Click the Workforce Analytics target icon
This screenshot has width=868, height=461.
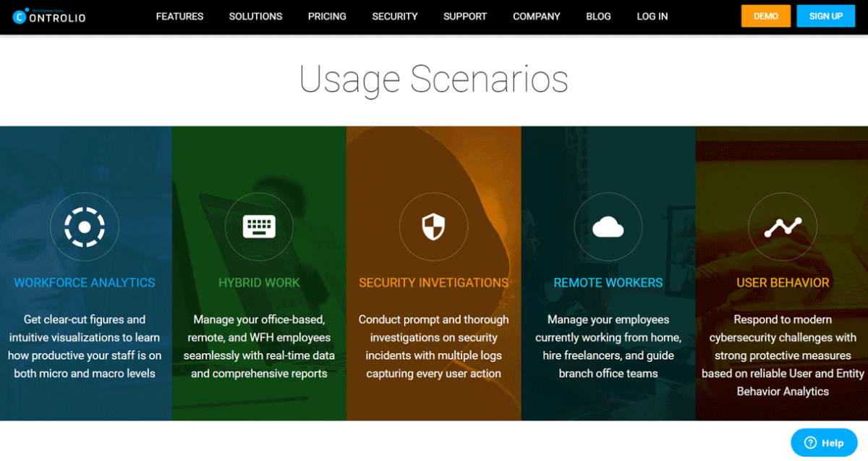[x=85, y=227]
